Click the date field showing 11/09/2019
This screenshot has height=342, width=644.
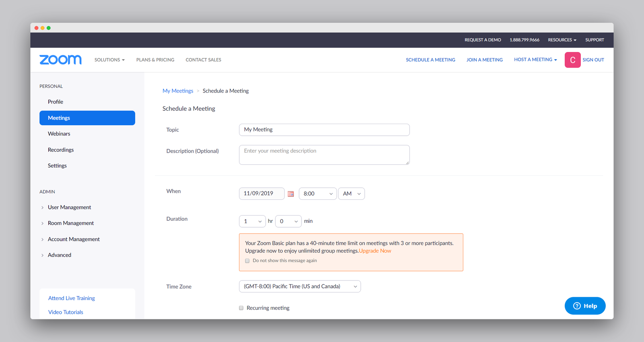pos(262,194)
